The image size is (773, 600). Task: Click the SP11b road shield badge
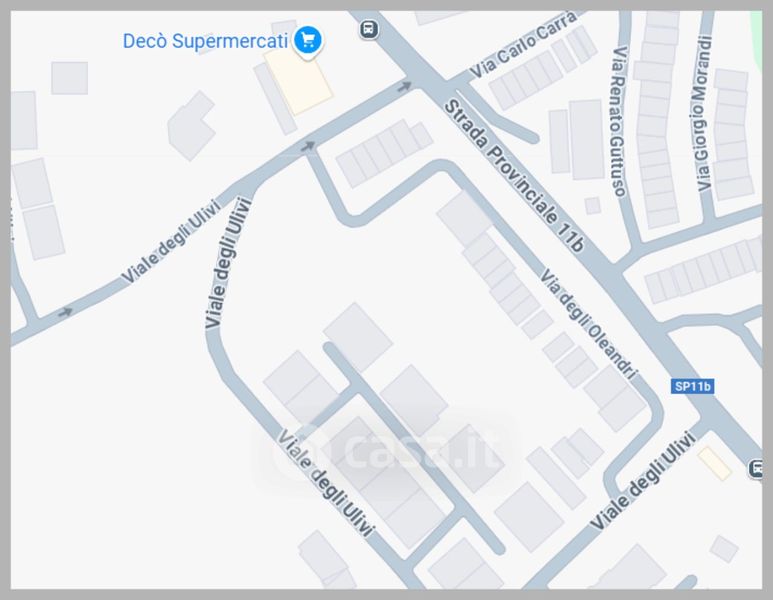(x=692, y=386)
